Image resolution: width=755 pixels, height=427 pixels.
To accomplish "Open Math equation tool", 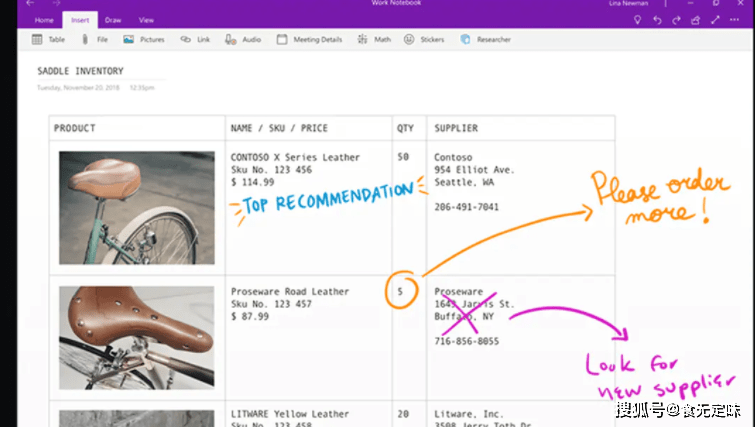I will coord(374,39).
